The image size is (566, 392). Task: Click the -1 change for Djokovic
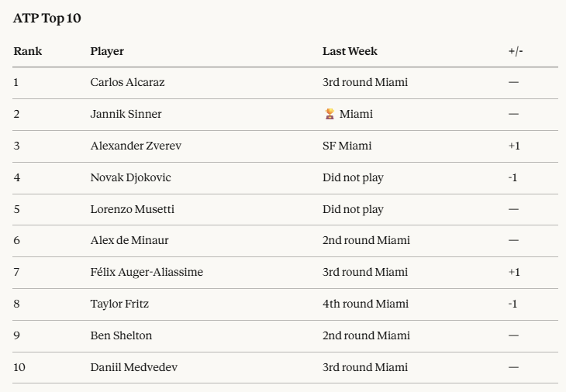coord(513,177)
